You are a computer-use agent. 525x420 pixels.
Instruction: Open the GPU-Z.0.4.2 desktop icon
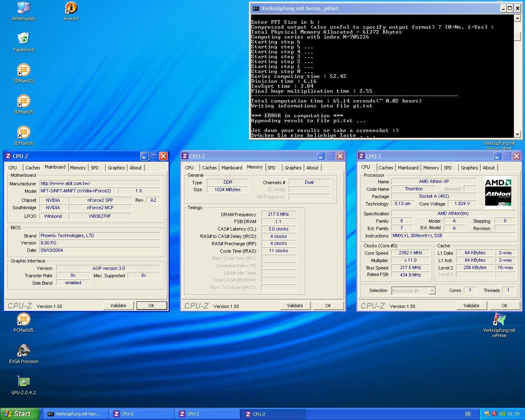(x=23, y=385)
